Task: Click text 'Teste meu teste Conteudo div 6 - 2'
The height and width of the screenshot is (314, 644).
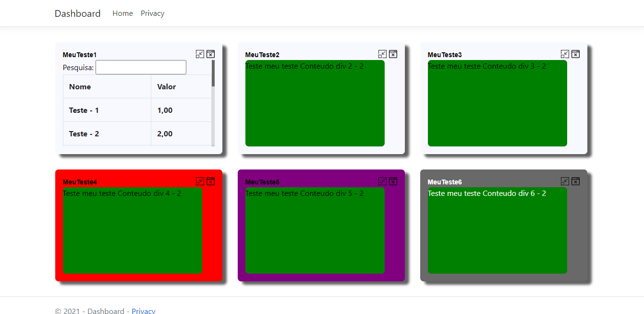Action: click(x=487, y=193)
